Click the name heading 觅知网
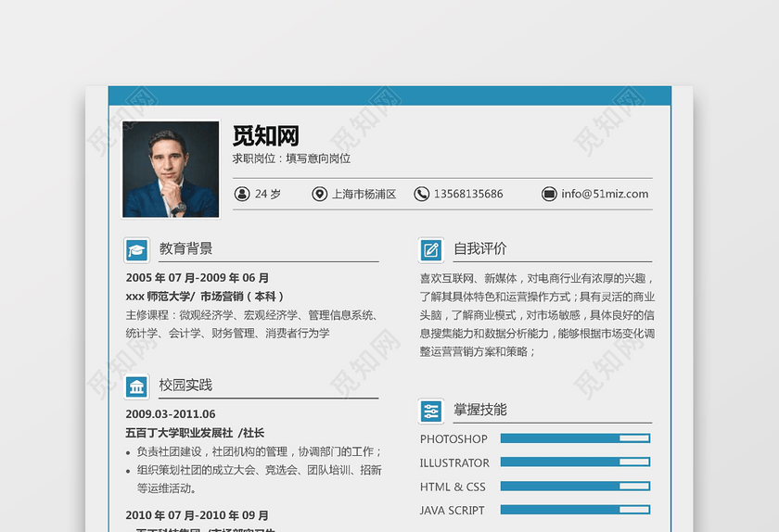 pyautogui.click(x=266, y=135)
